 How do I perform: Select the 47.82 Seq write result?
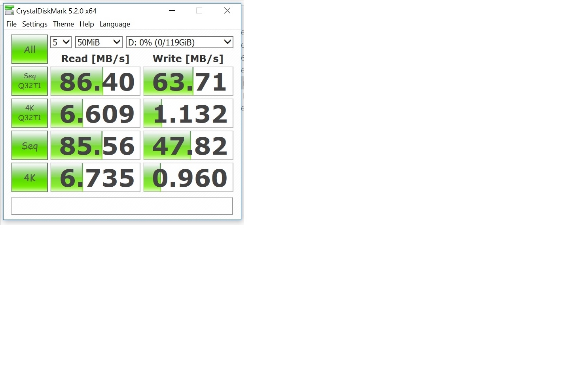coord(188,146)
